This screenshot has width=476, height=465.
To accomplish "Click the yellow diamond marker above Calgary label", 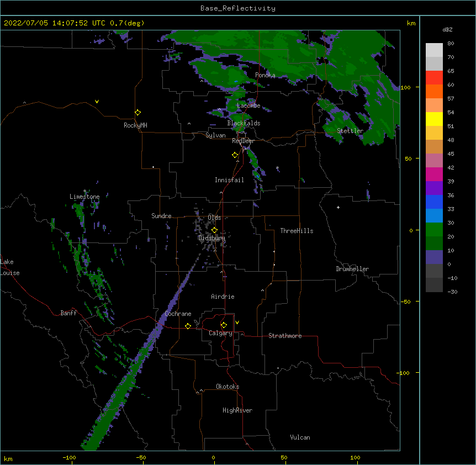I will coord(224,325).
